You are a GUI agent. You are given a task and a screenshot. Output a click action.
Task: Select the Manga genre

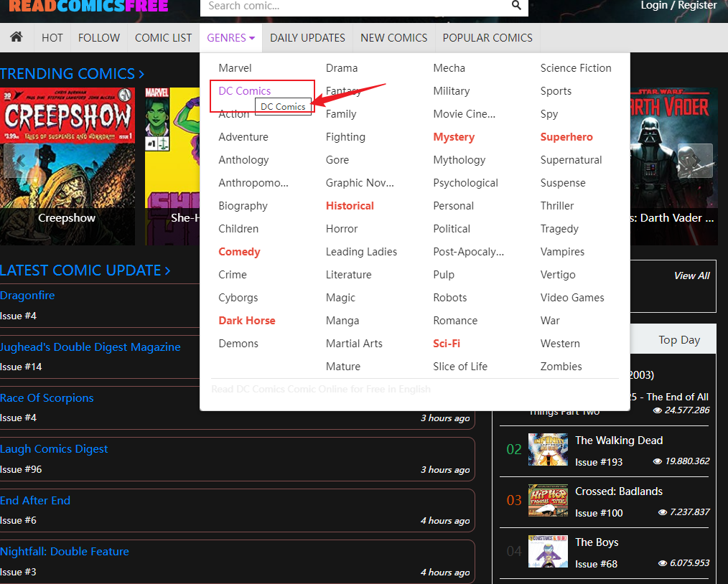pyautogui.click(x=342, y=321)
